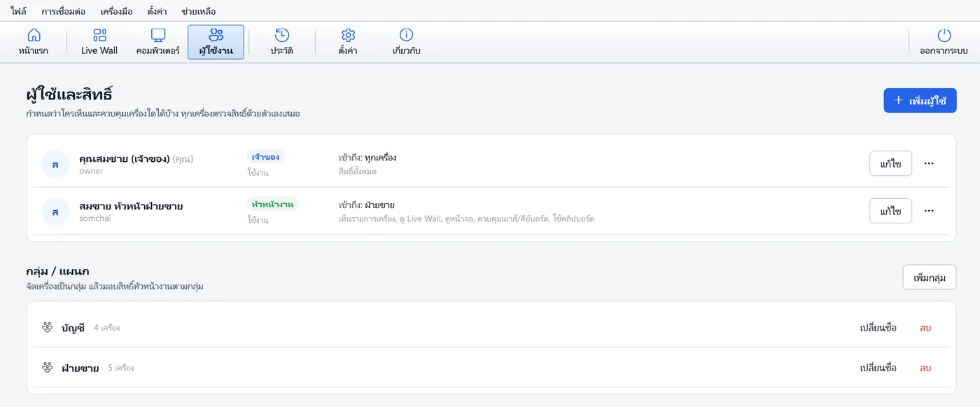Open the เครื่องมือ menu
This screenshot has height=407, width=980.
point(116,11)
